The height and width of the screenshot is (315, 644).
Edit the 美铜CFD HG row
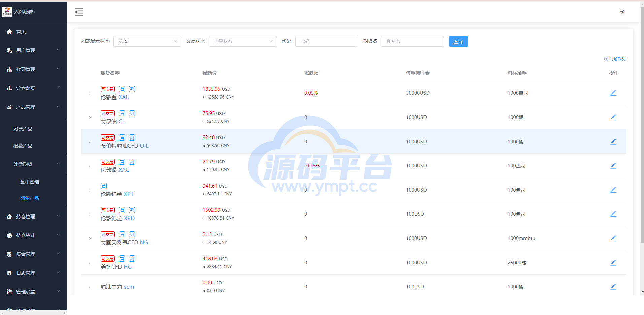click(613, 263)
